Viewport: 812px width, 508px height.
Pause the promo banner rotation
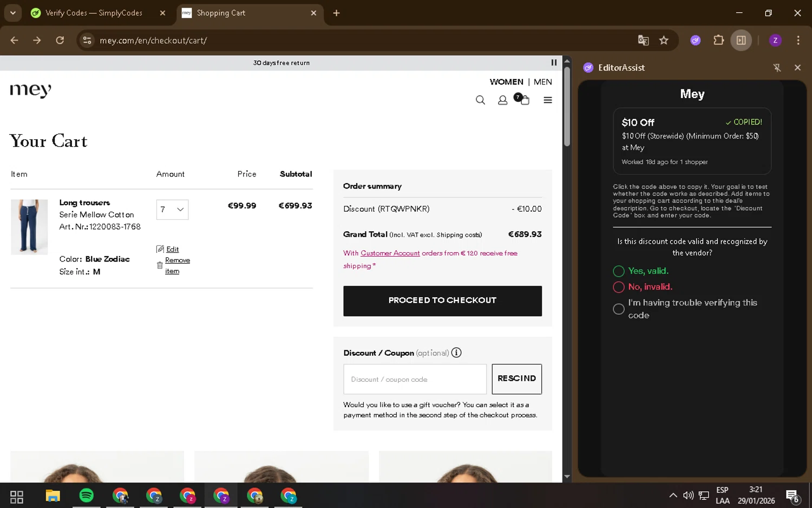pyautogui.click(x=554, y=63)
